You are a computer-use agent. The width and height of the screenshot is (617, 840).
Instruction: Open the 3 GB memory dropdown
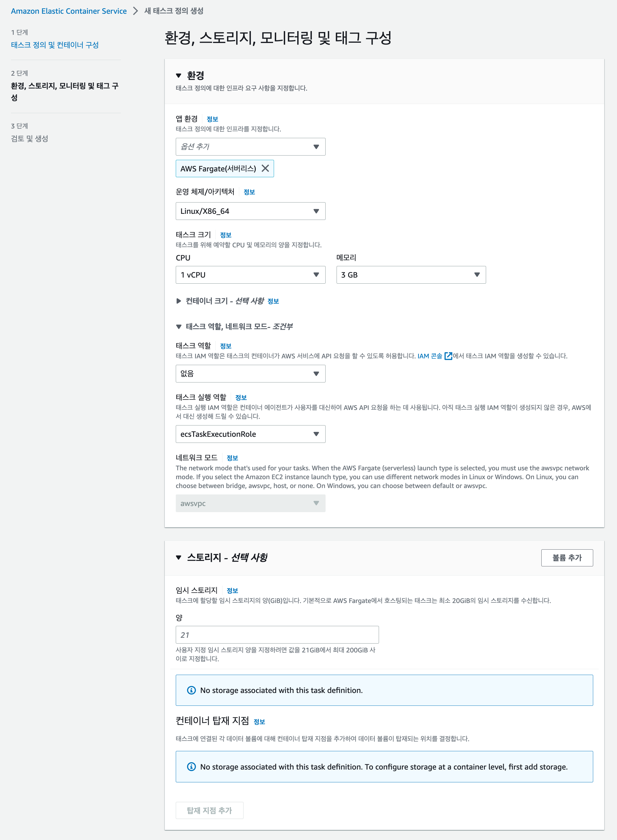coord(411,275)
